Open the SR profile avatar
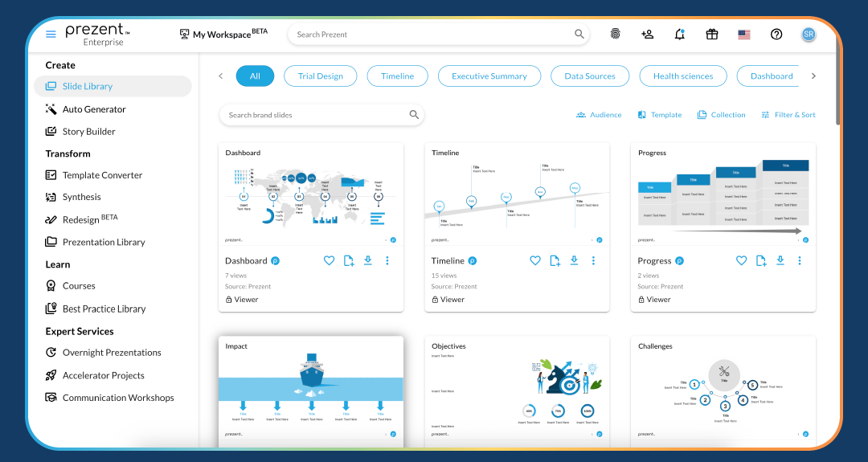 point(809,35)
